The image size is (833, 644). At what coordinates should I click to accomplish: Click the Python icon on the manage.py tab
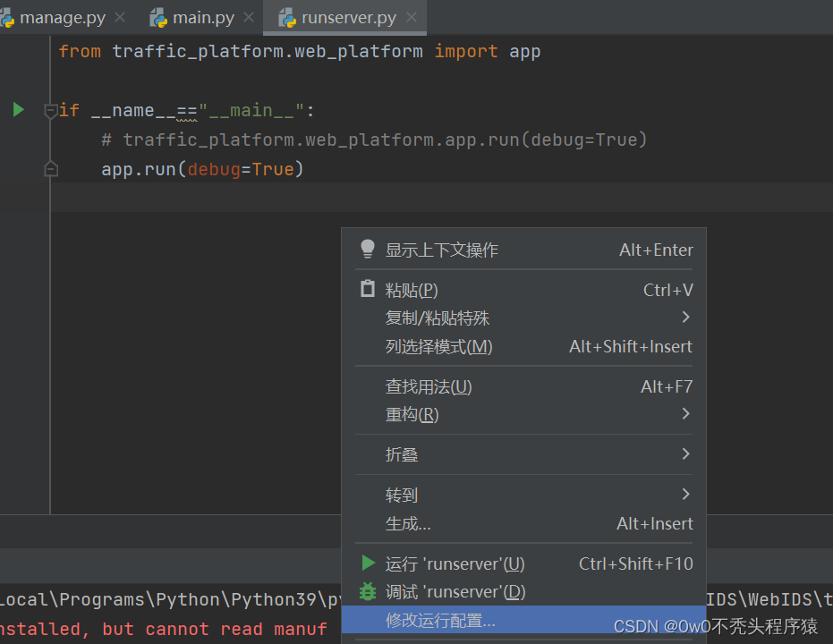pyautogui.click(x=9, y=16)
